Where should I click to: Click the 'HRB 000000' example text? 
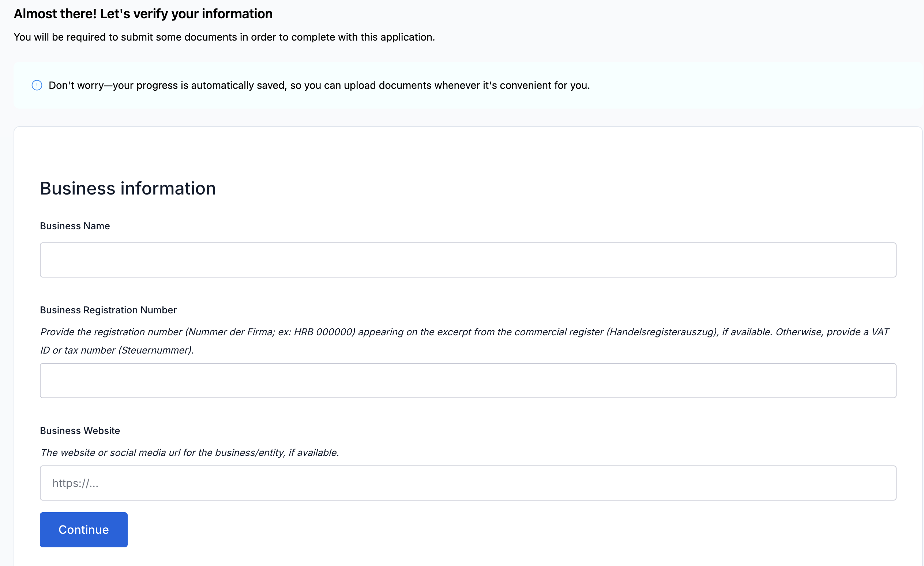tap(324, 332)
